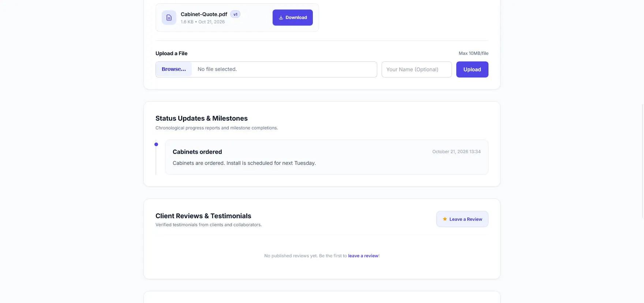The height and width of the screenshot is (303, 644).
Task: Focus the Your Name (Optional) field
Action: click(x=417, y=69)
